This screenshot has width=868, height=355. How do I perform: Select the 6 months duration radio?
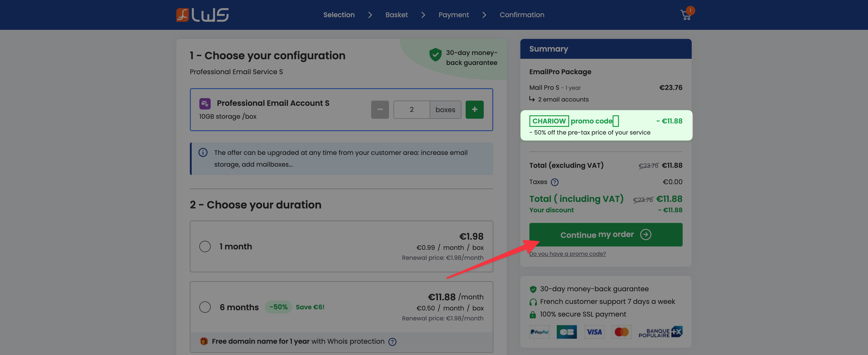[x=205, y=307]
